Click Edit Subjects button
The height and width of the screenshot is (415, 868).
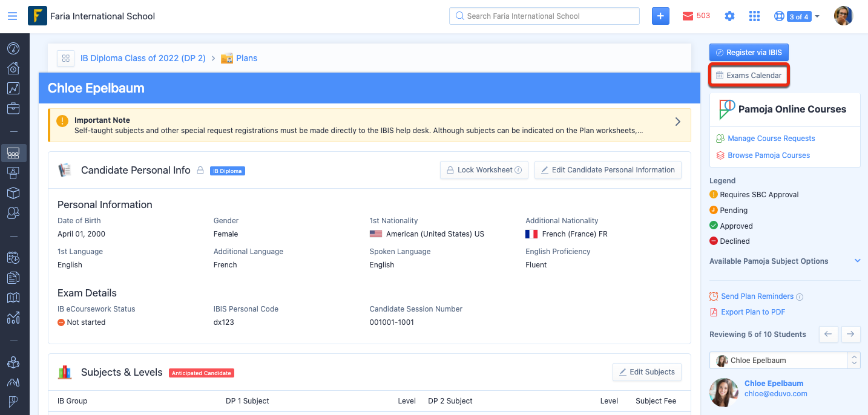[646, 372]
